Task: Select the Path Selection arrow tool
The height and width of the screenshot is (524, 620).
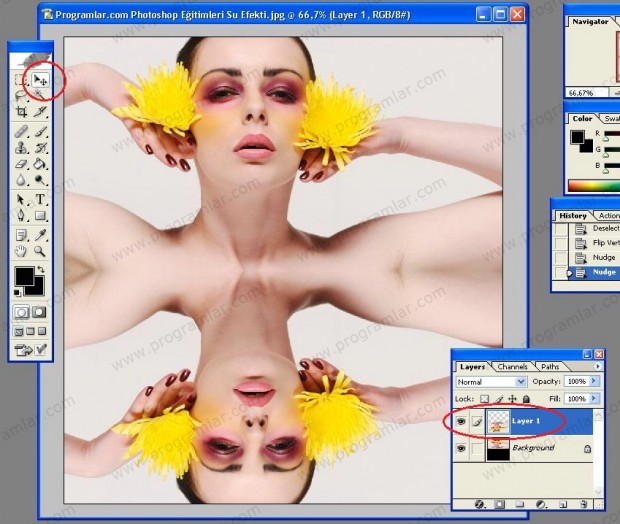Action: (21, 199)
